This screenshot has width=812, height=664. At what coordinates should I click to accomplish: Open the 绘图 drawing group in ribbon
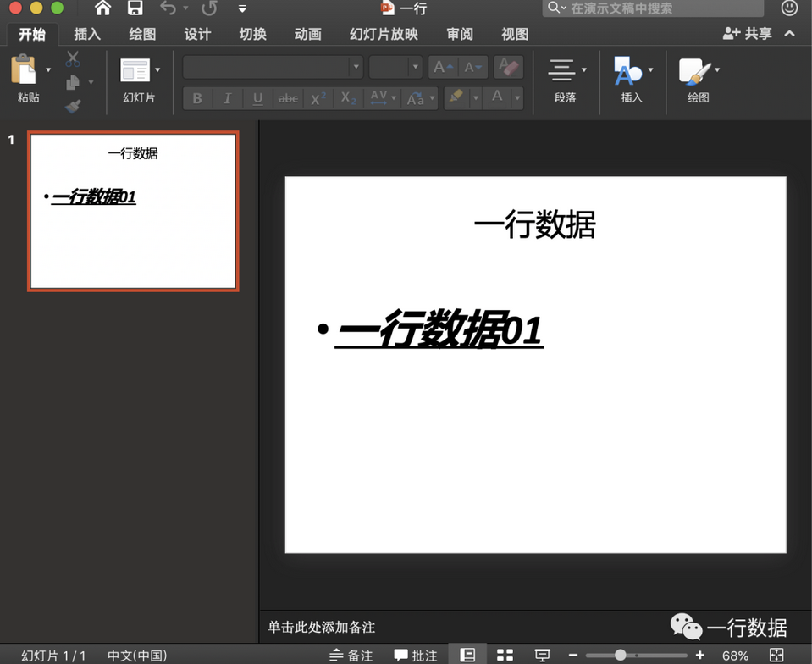tap(699, 80)
